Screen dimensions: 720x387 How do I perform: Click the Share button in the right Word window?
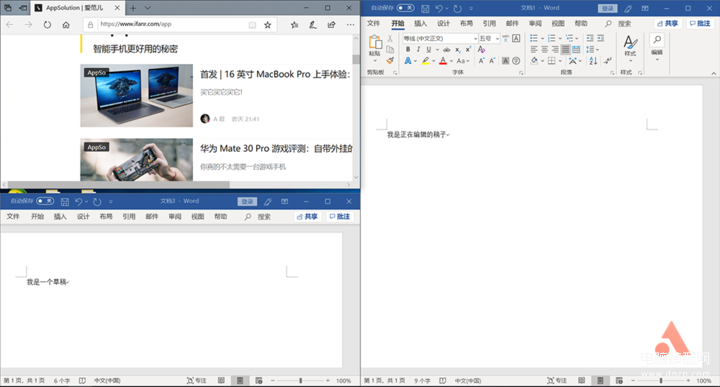pyautogui.click(x=668, y=23)
